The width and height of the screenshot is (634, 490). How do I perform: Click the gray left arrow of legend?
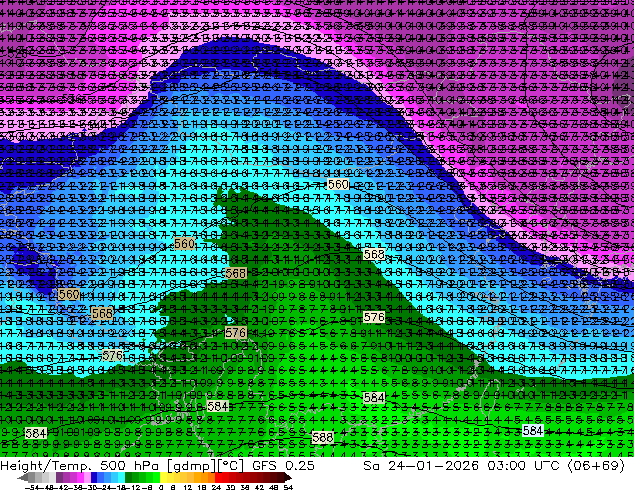(x=22, y=478)
